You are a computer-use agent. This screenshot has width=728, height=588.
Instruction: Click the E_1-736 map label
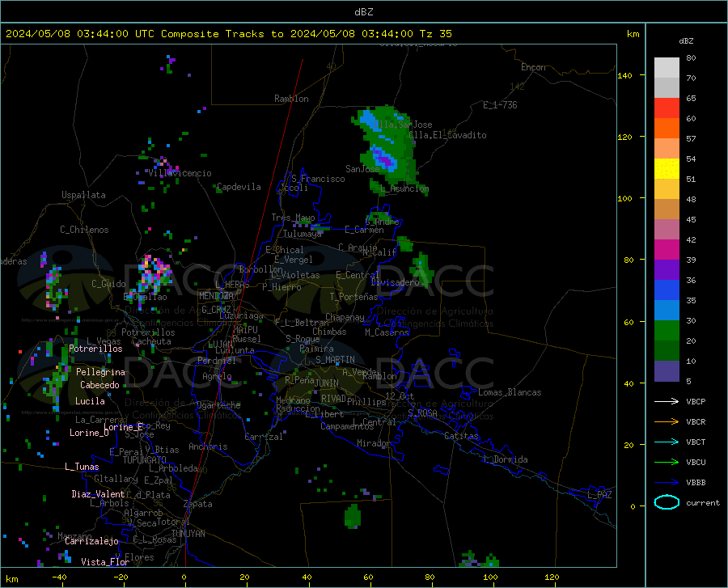[500, 105]
